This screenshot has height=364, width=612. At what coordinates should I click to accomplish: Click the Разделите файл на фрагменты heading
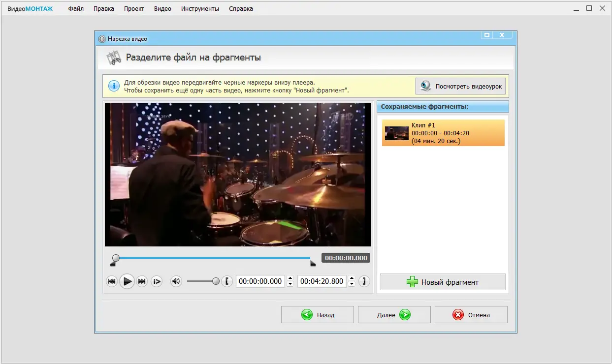(x=193, y=58)
